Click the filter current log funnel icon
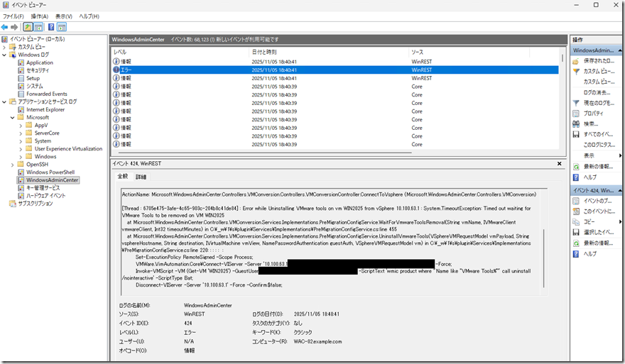The height and width of the screenshot is (364, 625). point(575,103)
